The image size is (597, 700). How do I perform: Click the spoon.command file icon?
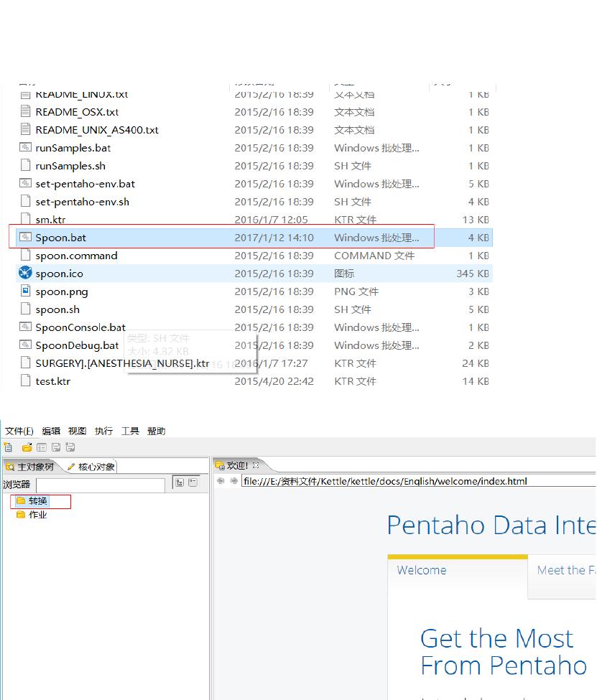25,255
